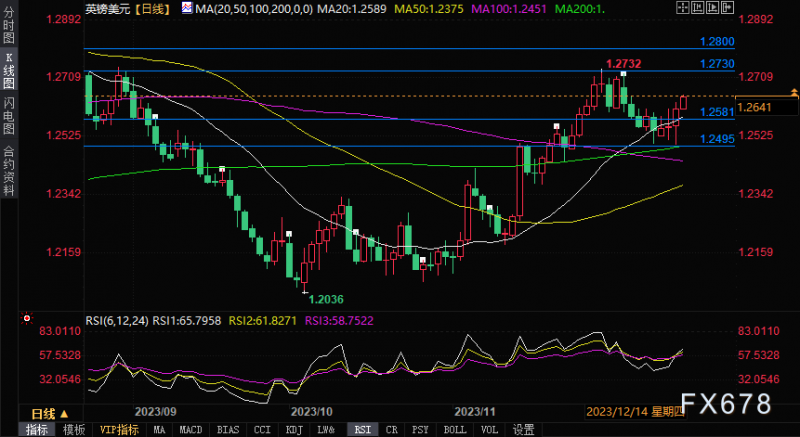This screenshot has width=800, height=437.
Task: Choose the CR indicator button
Action: tap(392, 430)
